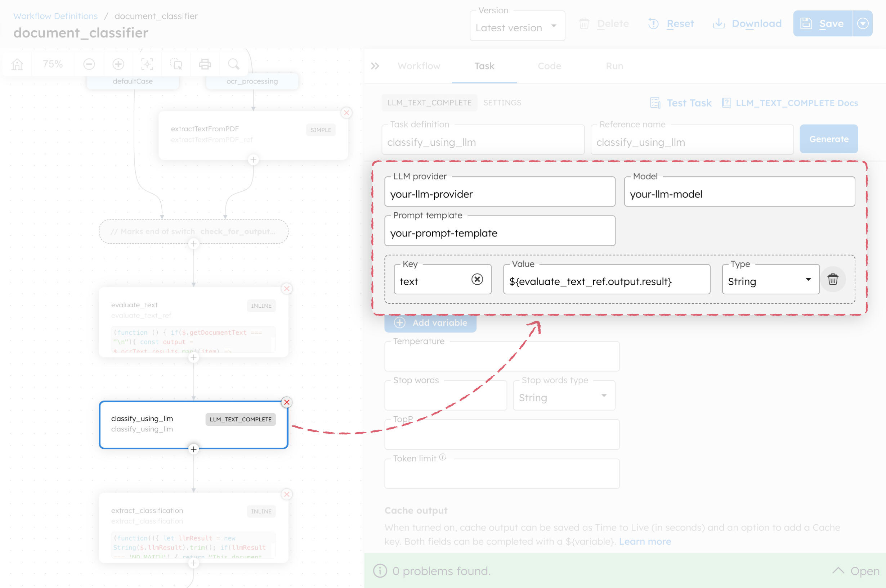Click the fit-to-view crosshair icon
Viewport: 886px width, 588px height.
pos(147,64)
